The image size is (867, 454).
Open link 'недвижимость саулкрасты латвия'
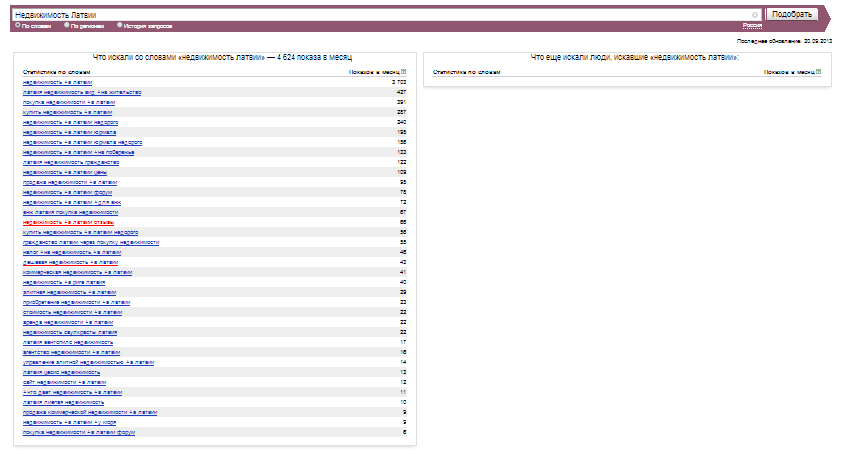click(70, 332)
